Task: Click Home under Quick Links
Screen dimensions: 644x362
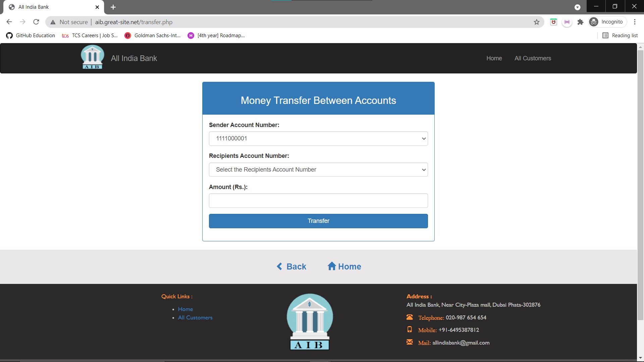Action: pyautogui.click(x=185, y=309)
